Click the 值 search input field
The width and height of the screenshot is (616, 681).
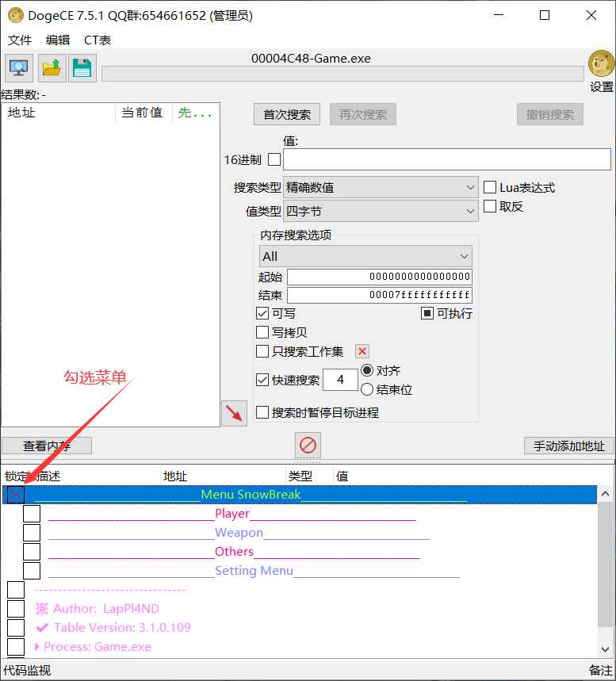click(x=447, y=159)
